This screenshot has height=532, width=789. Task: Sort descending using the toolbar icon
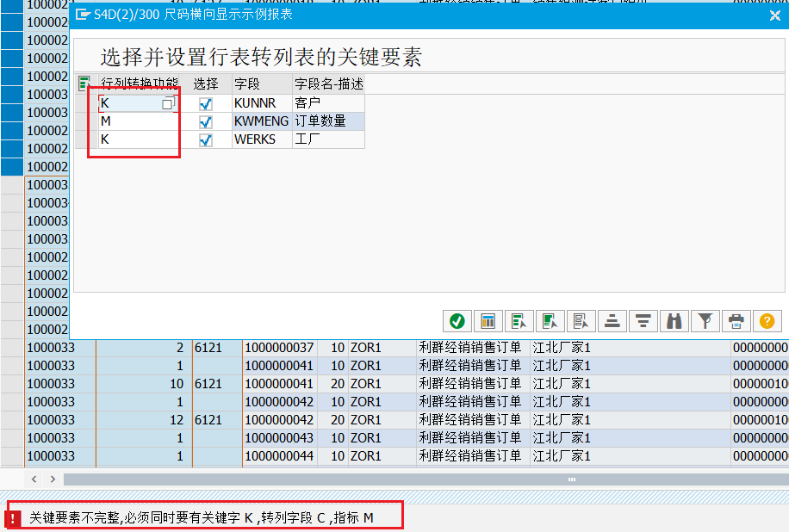(643, 321)
